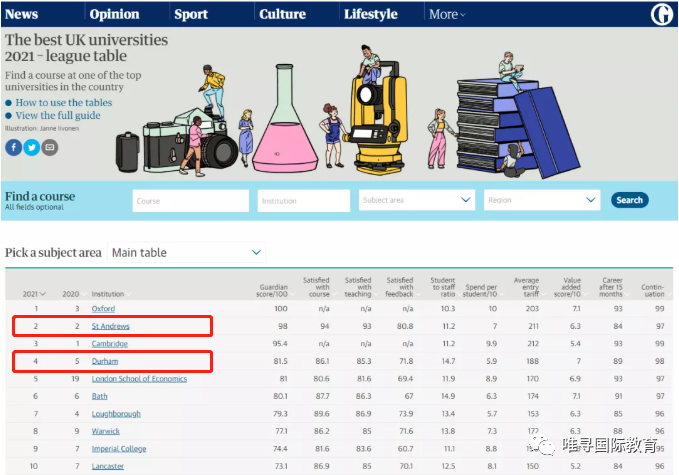Sort by the 2020 rank column header

tap(71, 294)
